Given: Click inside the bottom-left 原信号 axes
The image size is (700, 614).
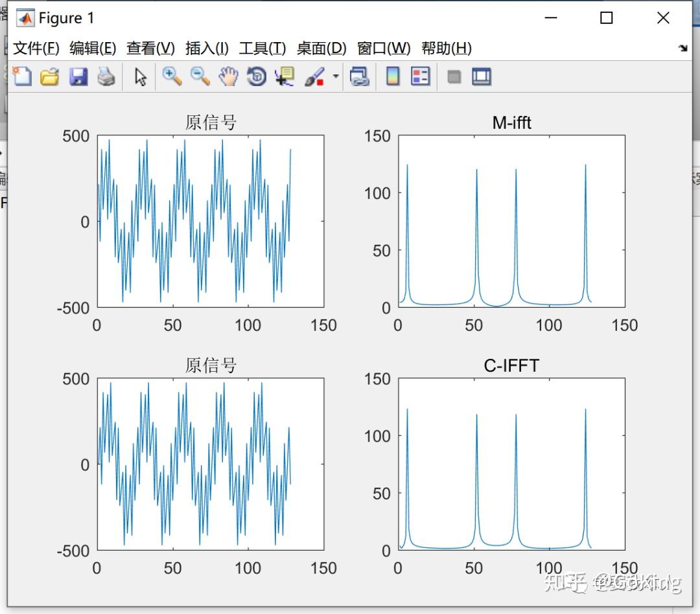Looking at the screenshot, I should pos(211,464).
